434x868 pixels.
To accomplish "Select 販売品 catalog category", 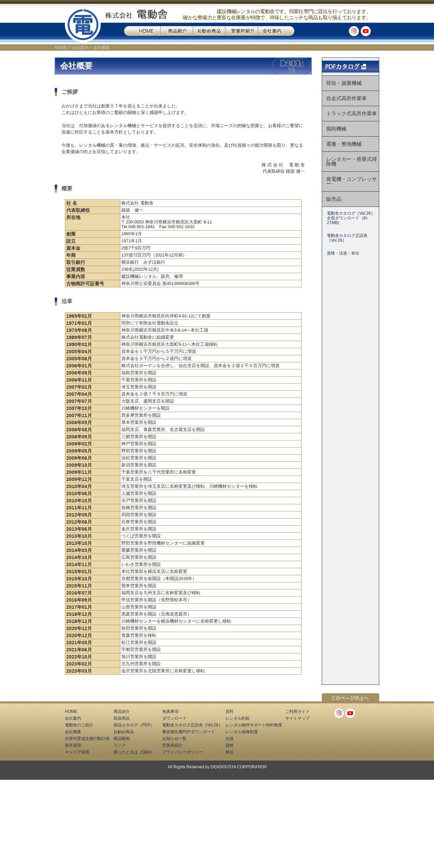I will click(x=351, y=199).
